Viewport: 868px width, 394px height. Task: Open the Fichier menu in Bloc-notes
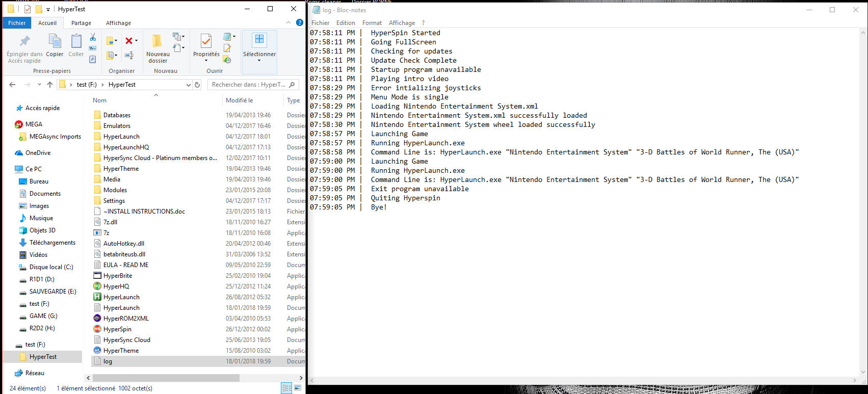(x=321, y=23)
